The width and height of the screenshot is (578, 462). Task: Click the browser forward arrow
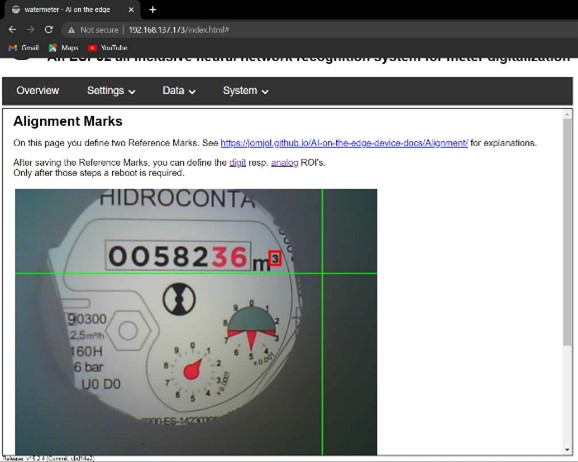(x=31, y=29)
